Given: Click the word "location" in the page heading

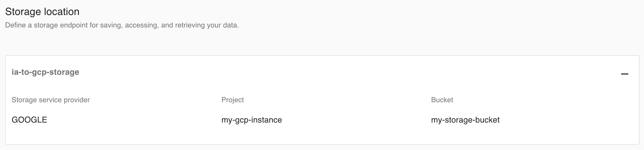Looking at the screenshot, I should (x=61, y=12).
